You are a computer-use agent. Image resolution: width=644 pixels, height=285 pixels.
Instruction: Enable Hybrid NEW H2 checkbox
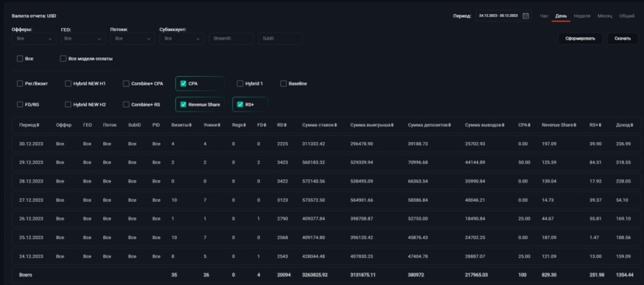[68, 105]
